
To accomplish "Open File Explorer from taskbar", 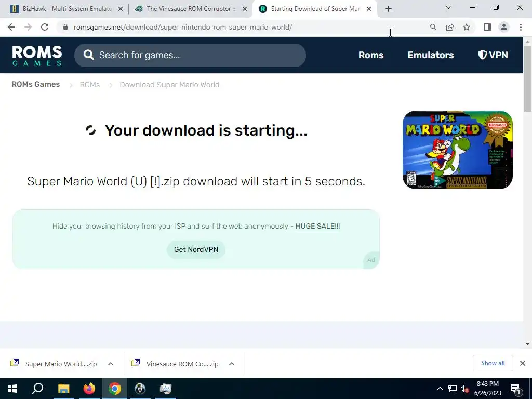I will tap(63, 389).
